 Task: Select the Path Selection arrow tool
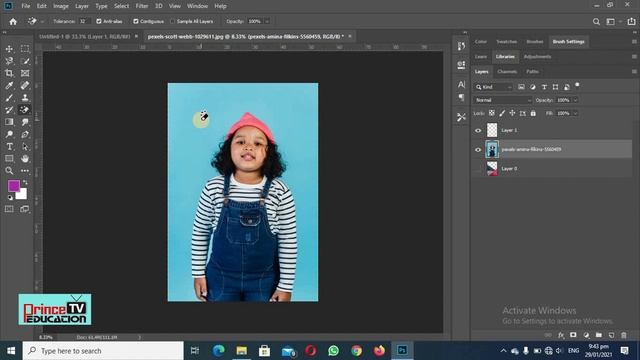(25, 146)
